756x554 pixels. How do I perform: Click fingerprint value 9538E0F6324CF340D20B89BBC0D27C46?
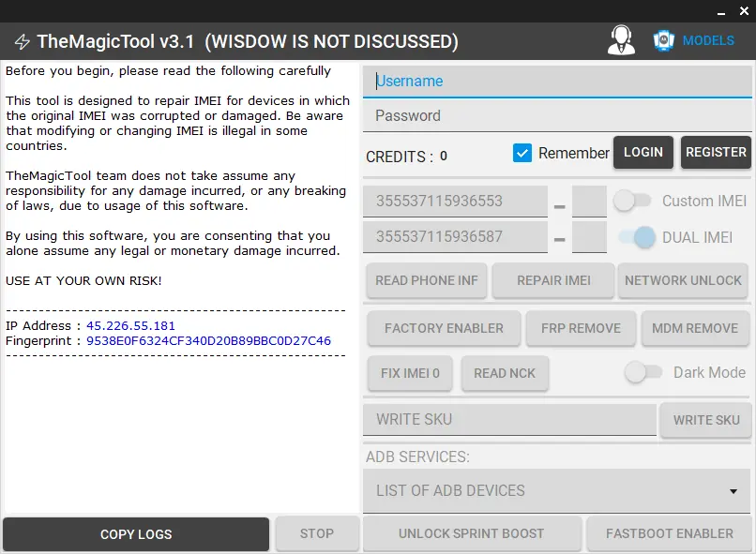coord(209,341)
